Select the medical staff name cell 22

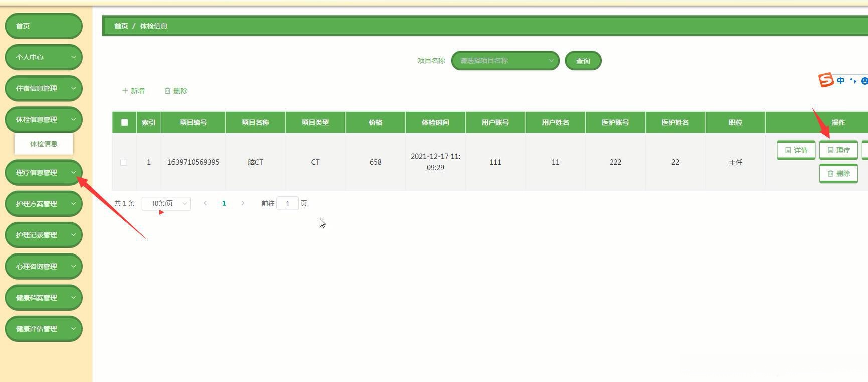[x=675, y=162]
